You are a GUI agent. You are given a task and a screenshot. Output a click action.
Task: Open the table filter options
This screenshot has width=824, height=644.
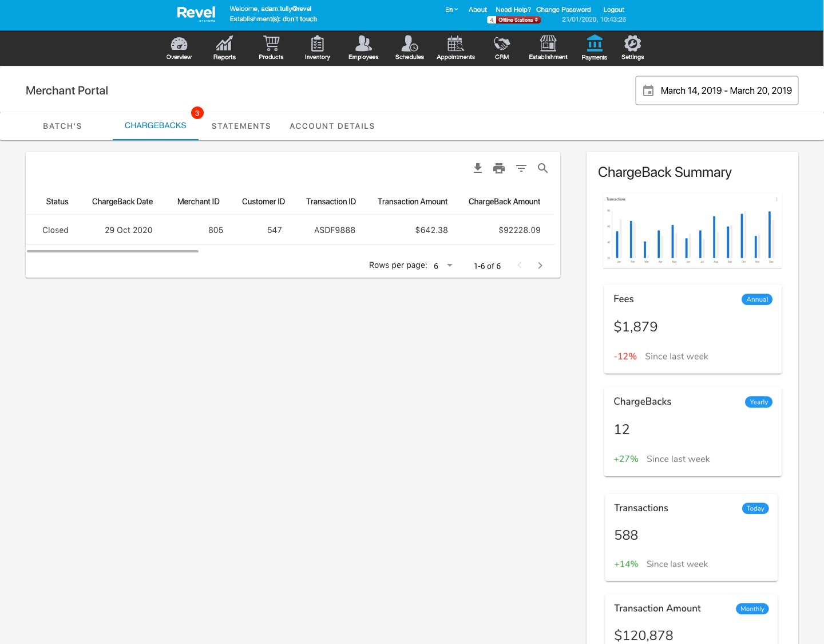pyautogui.click(x=521, y=168)
